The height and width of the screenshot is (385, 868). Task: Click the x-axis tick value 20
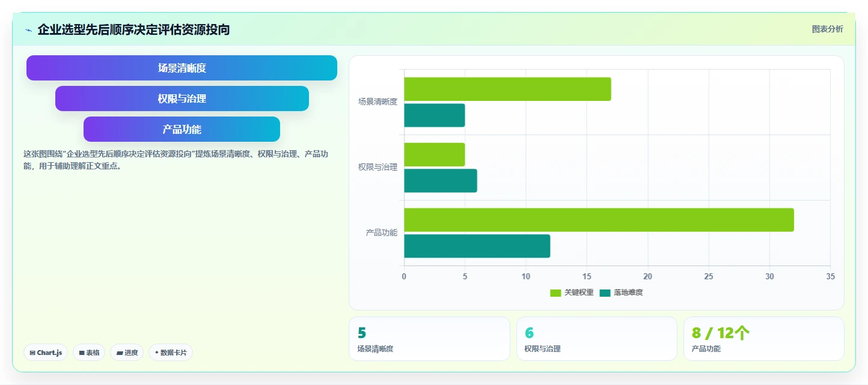pos(647,276)
